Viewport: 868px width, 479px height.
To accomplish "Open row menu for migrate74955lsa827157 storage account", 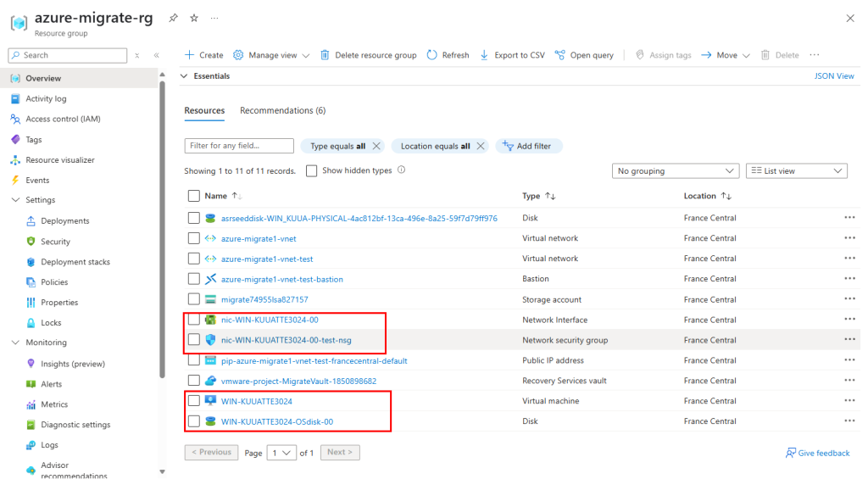I will pos(849,299).
